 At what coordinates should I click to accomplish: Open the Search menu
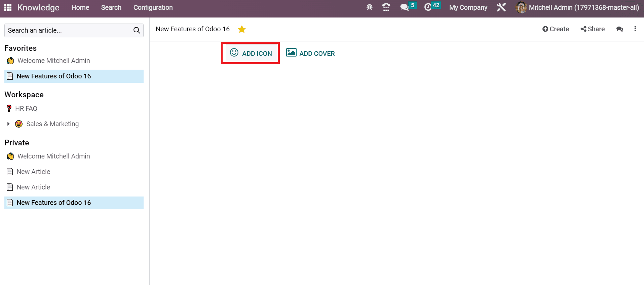point(111,7)
